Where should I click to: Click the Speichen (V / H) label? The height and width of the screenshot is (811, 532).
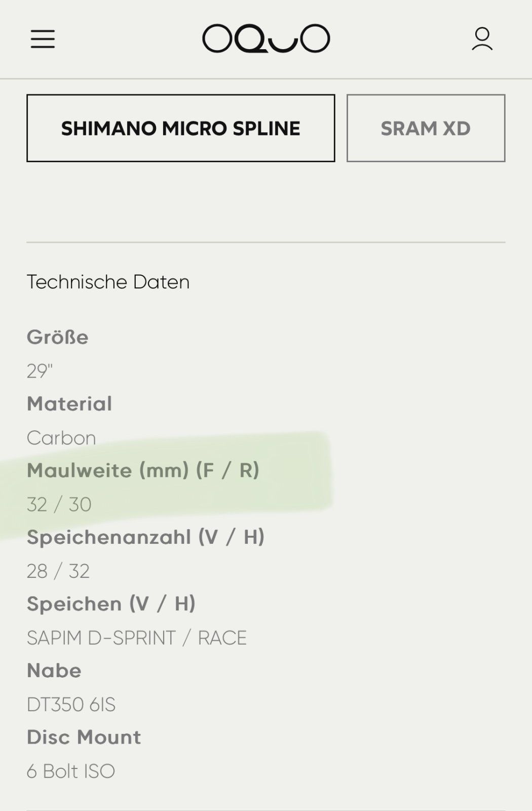111,604
